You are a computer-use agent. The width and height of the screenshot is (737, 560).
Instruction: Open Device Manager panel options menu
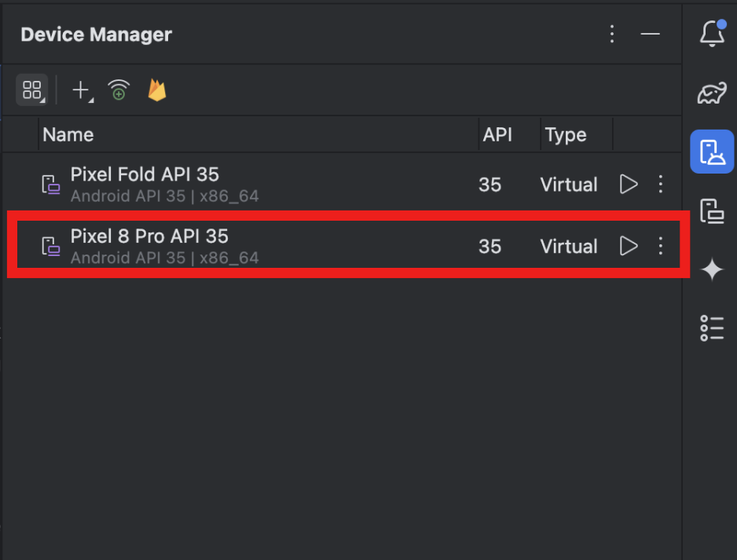(612, 34)
